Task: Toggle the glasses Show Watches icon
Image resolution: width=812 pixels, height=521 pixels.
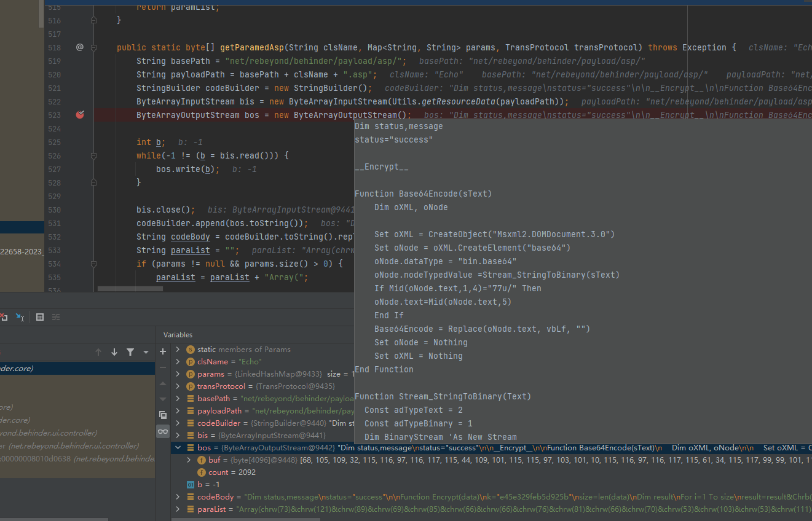Action: (163, 431)
